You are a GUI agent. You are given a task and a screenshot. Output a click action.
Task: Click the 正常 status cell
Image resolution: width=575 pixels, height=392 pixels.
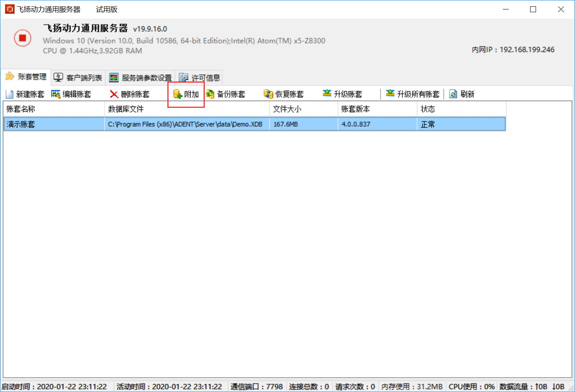pyautogui.click(x=462, y=124)
